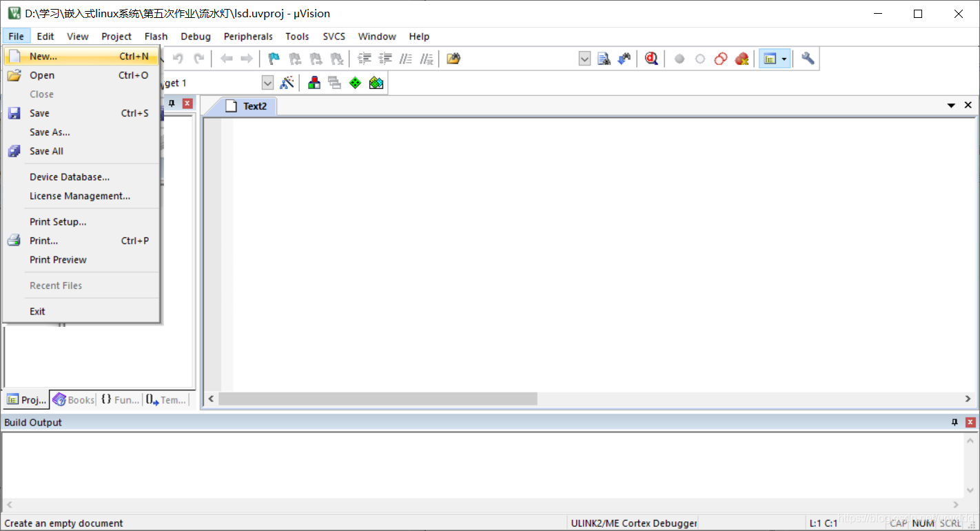
Task: Open Target Options magic wand icon
Action: [x=287, y=83]
